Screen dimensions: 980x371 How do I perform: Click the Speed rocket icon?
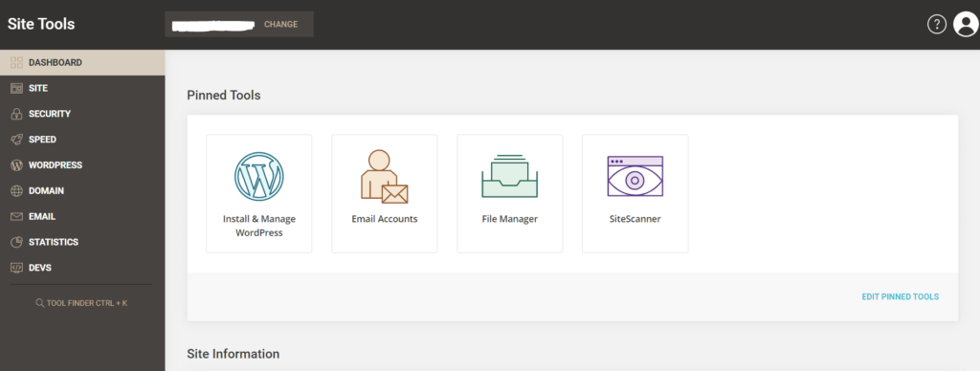(17, 140)
